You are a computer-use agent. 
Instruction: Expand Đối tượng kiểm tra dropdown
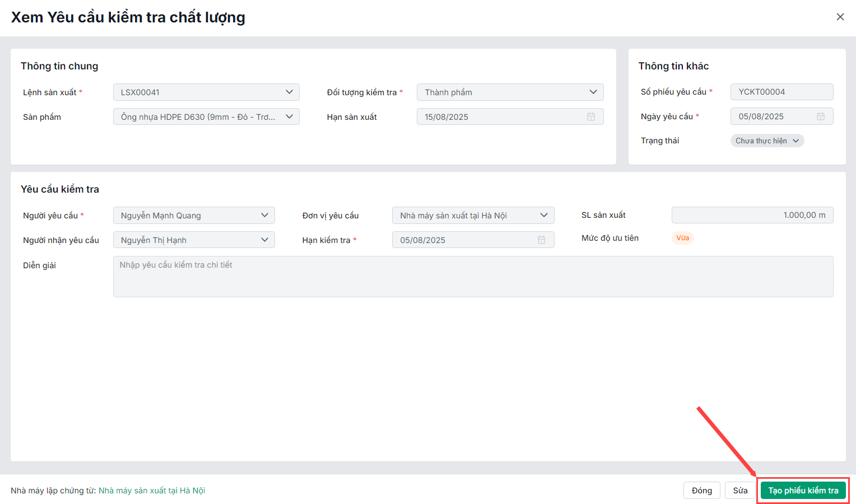(x=593, y=92)
